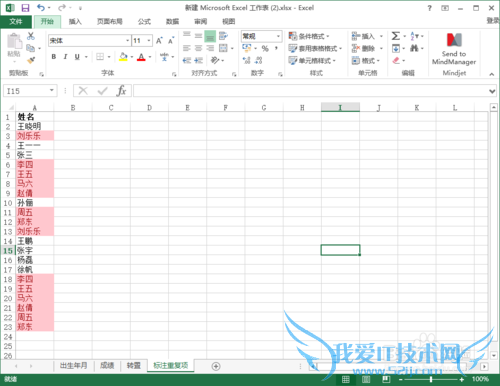500x386 pixels.
Task: Click the Format Painter brush icon
Action: (31, 60)
